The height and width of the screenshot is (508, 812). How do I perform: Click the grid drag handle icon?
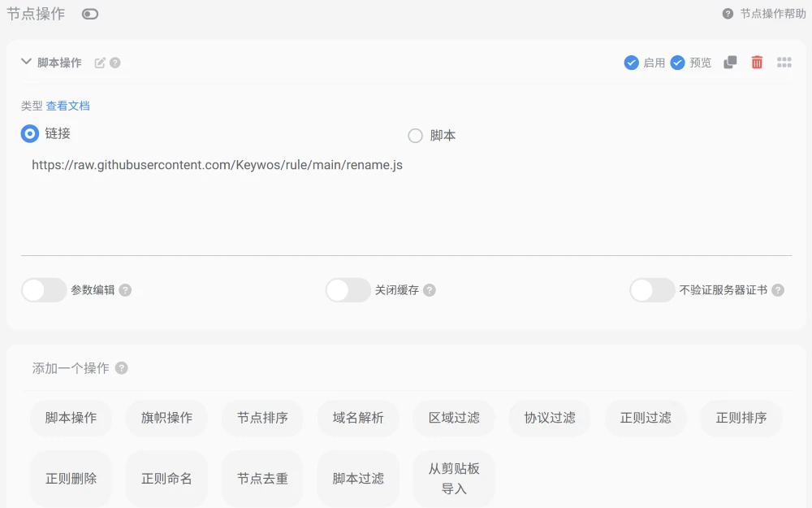(784, 63)
